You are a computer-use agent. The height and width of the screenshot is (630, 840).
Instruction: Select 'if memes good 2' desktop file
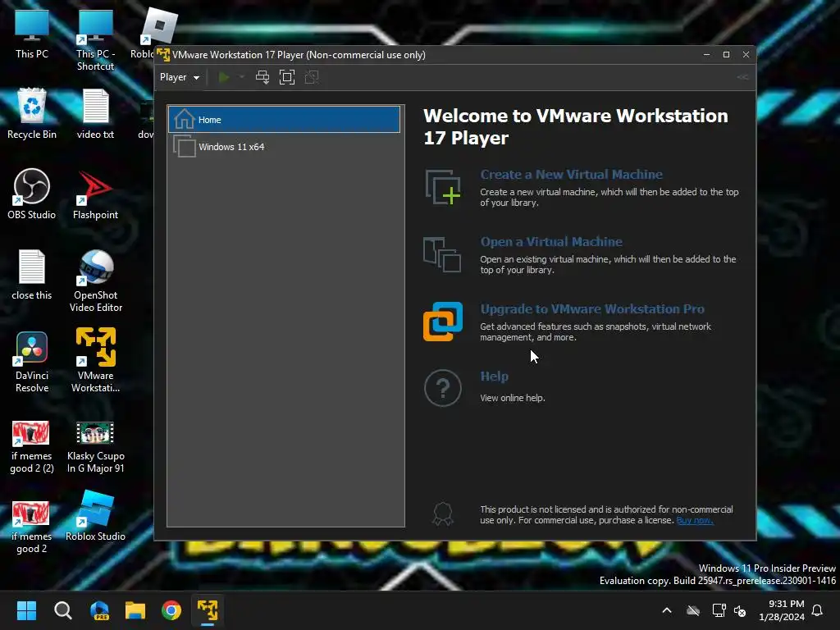[32, 527]
